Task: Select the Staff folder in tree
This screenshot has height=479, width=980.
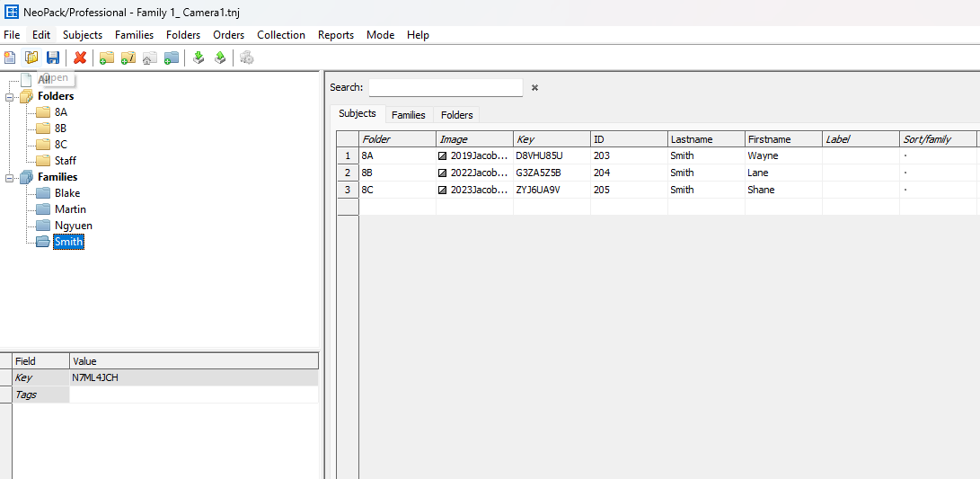Action: coord(65,161)
